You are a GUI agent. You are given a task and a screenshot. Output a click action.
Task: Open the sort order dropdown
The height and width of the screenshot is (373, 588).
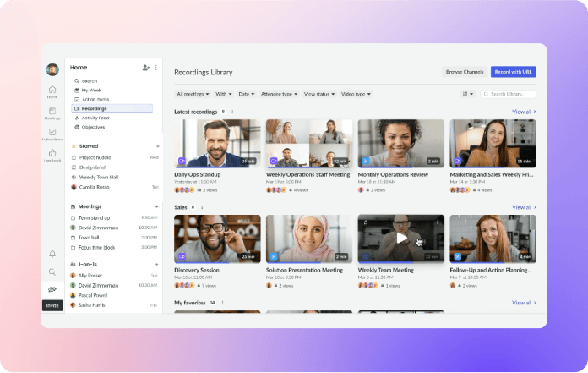(467, 94)
